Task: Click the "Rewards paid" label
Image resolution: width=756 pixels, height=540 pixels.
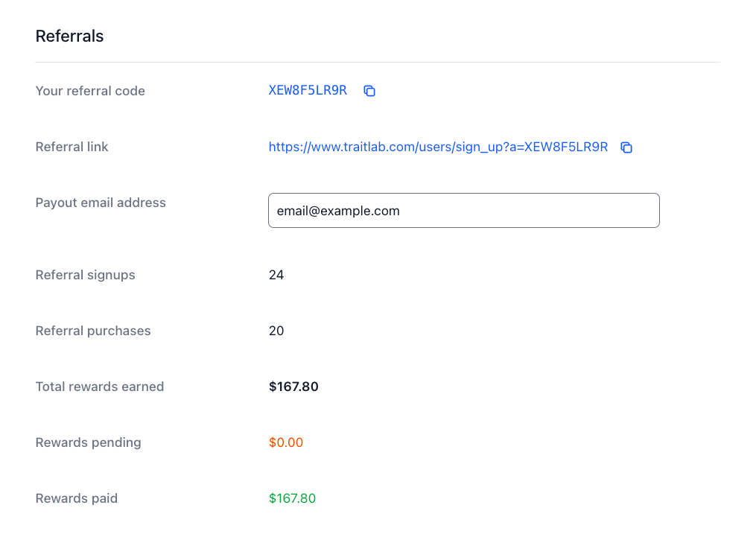Action: 76,498
